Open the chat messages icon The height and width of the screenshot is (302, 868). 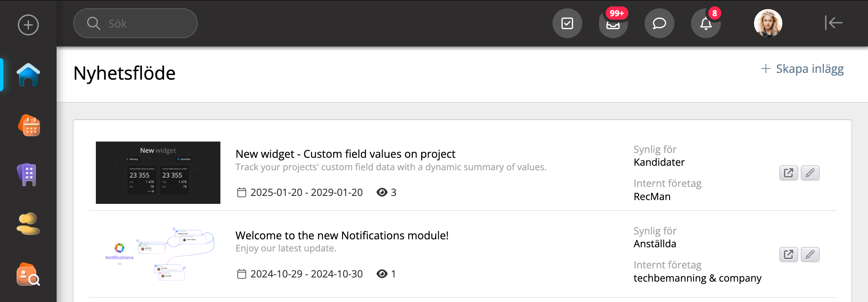(x=659, y=23)
